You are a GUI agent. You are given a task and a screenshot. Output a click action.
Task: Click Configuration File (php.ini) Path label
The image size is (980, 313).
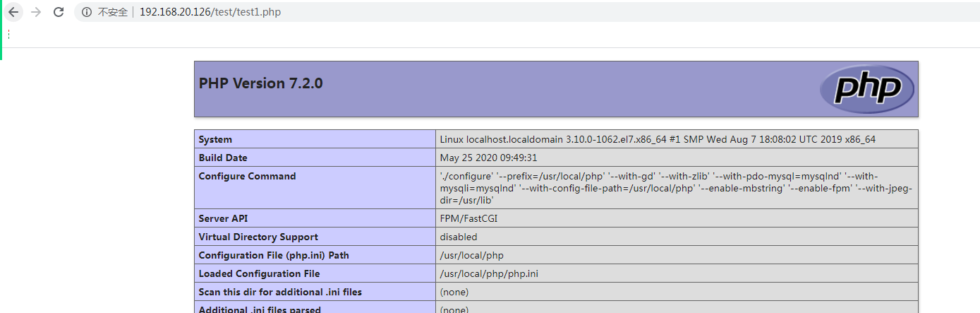274,255
